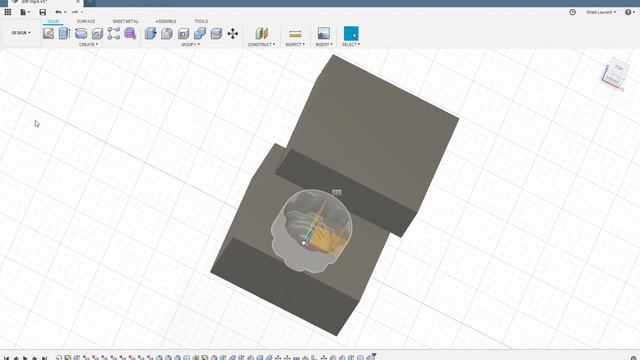Select the Move/Copy arrows tool
The image size is (640, 360).
[233, 33]
